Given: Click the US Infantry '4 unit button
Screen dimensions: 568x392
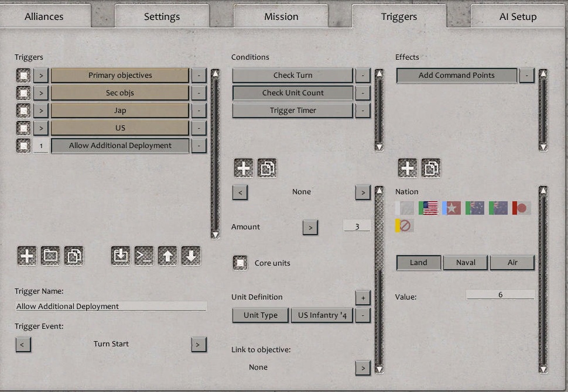Looking at the screenshot, I should (322, 315).
